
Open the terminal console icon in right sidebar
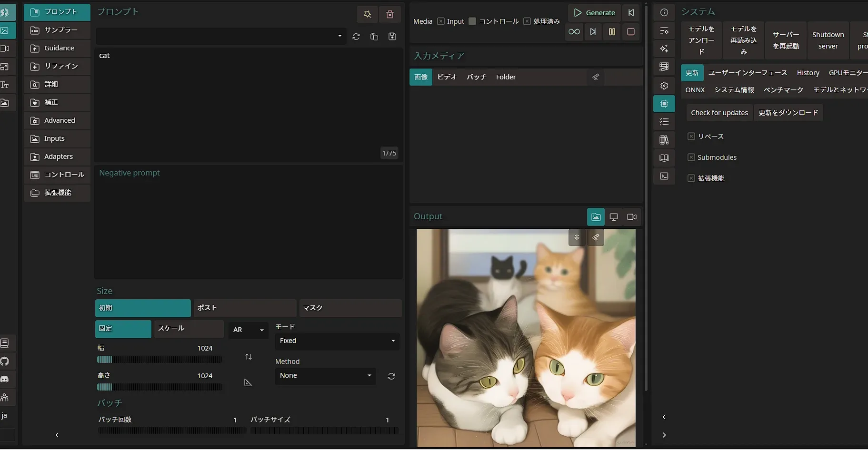[x=664, y=176]
